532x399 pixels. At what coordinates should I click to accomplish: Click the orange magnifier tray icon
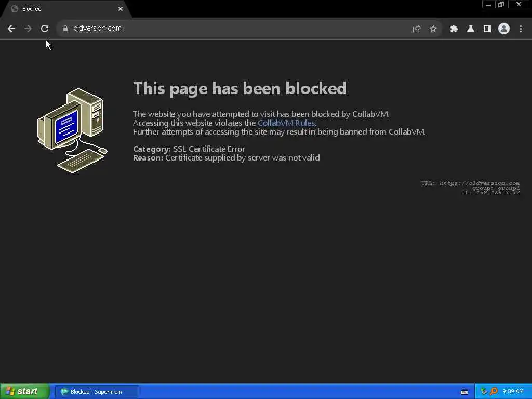(494, 392)
